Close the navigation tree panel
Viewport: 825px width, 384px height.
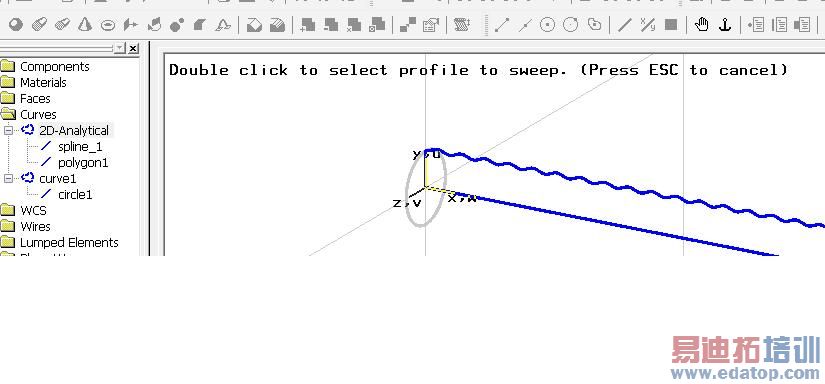[133, 48]
